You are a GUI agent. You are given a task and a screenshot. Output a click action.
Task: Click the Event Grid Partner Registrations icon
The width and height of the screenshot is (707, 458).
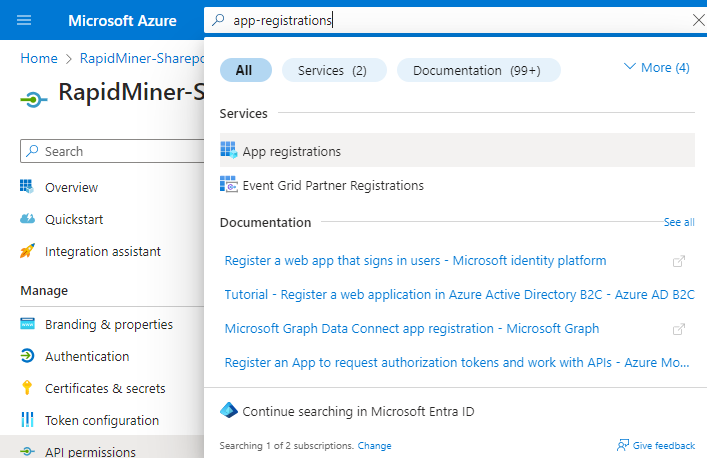(228, 185)
